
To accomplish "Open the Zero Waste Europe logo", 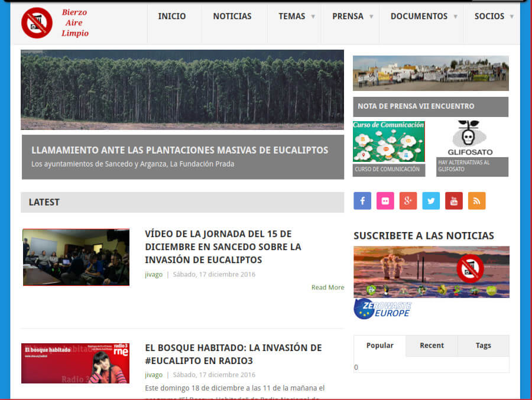I will (x=382, y=308).
